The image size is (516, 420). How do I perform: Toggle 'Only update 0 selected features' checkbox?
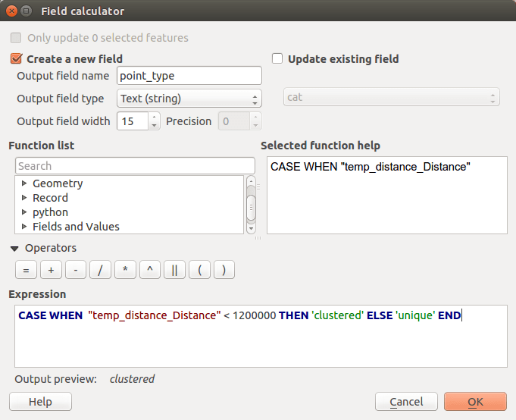[16, 38]
